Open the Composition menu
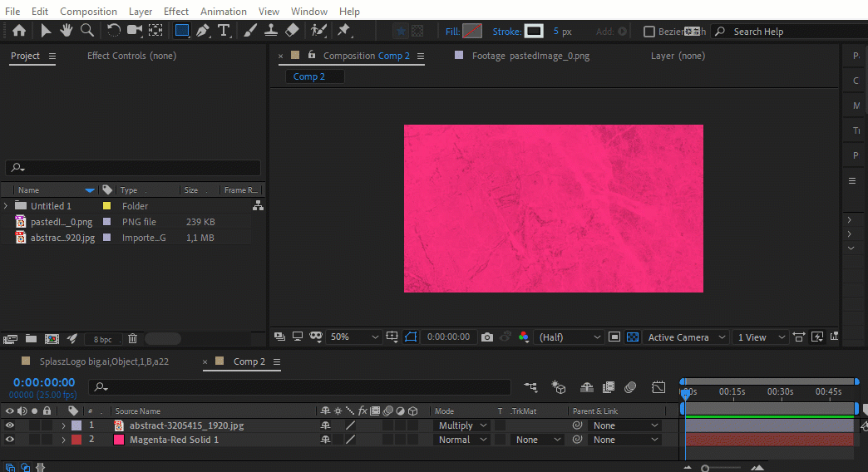This screenshot has width=868, height=472. [x=88, y=11]
